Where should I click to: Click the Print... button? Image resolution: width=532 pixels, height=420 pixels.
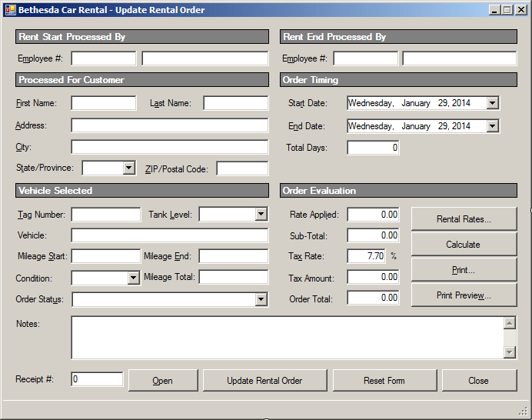464,269
